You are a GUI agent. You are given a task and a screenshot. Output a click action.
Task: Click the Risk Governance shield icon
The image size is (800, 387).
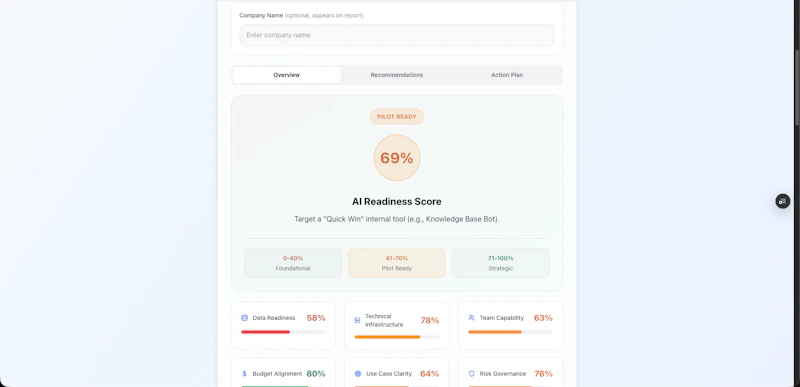pyautogui.click(x=471, y=374)
